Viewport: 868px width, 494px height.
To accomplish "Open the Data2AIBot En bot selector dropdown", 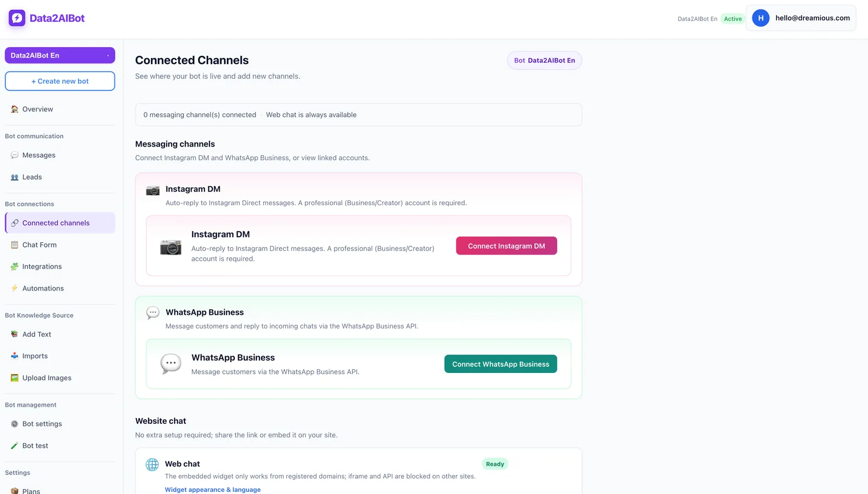I will click(60, 55).
